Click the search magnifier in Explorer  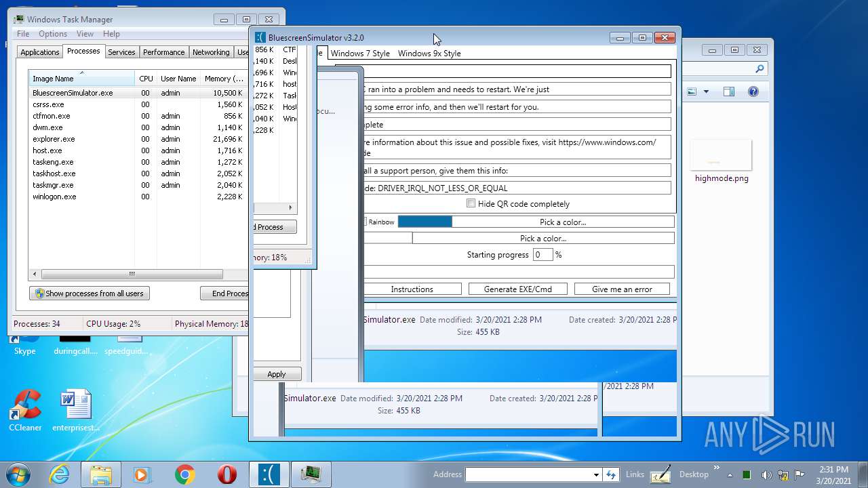pos(759,68)
